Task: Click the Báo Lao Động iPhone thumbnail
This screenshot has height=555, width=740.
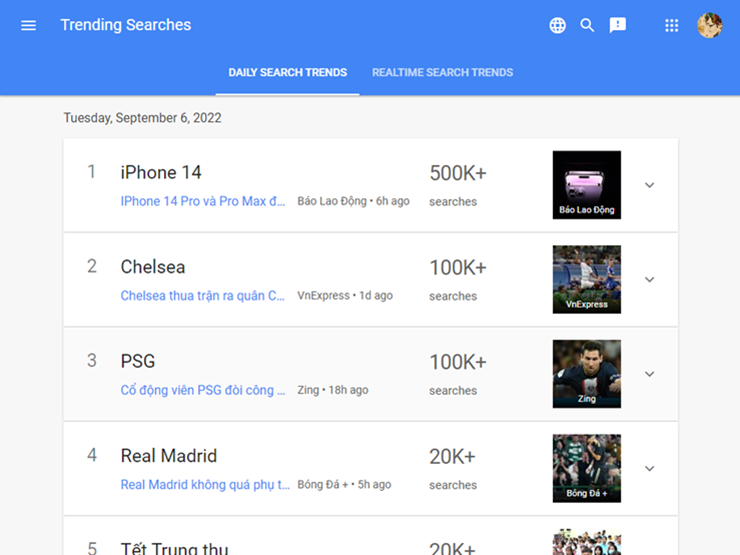Action: click(587, 185)
